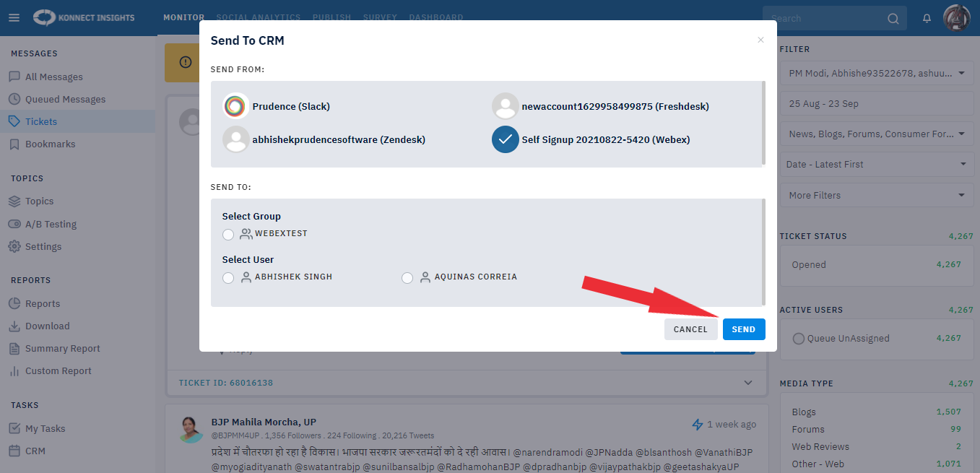Click the SEND FROM panel scrollbar
The height and width of the screenshot is (473, 980).
click(762, 123)
